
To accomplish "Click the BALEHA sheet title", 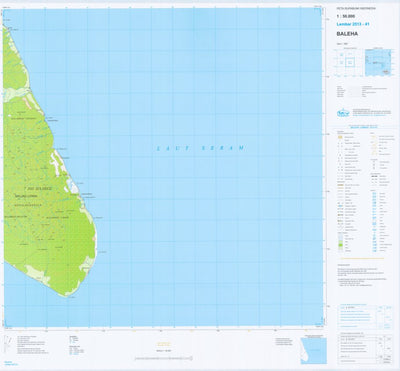I will click(x=347, y=34).
